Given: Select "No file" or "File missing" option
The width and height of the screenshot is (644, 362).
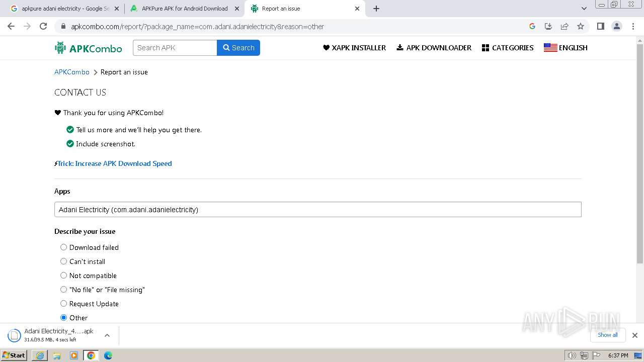Looking at the screenshot, I should pyautogui.click(x=63, y=290).
